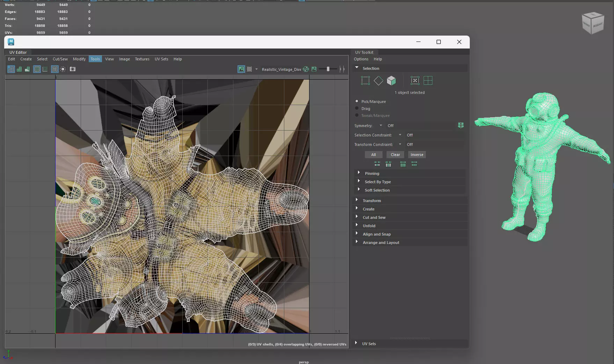Expand the Align and Snap section
The width and height of the screenshot is (614, 364).
click(x=357, y=233)
